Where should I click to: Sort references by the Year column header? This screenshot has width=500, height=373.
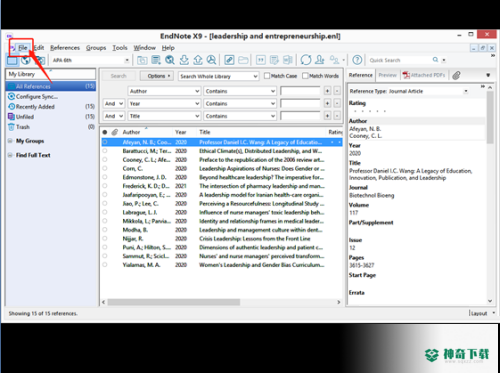click(181, 132)
